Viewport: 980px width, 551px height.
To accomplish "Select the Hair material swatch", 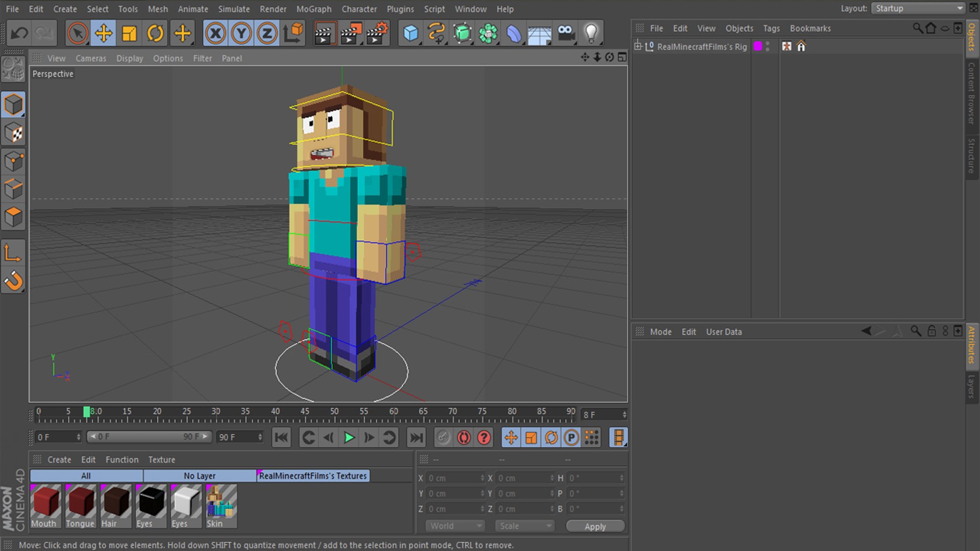I will pyautogui.click(x=116, y=506).
